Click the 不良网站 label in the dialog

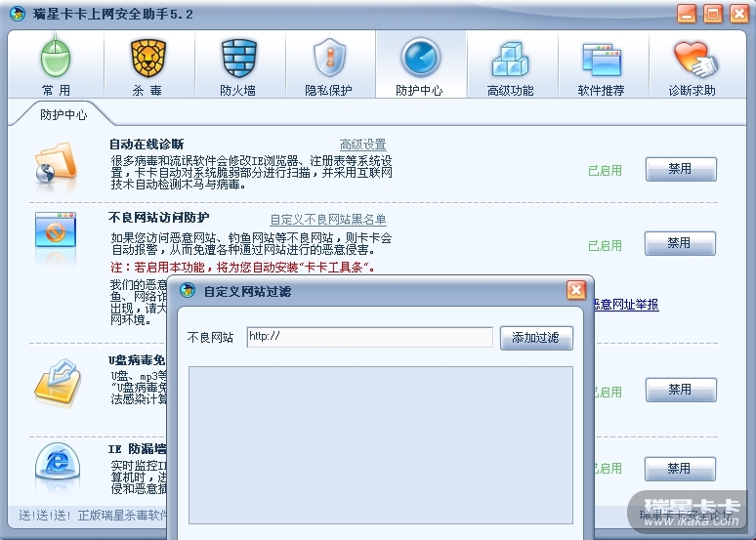click(x=210, y=338)
